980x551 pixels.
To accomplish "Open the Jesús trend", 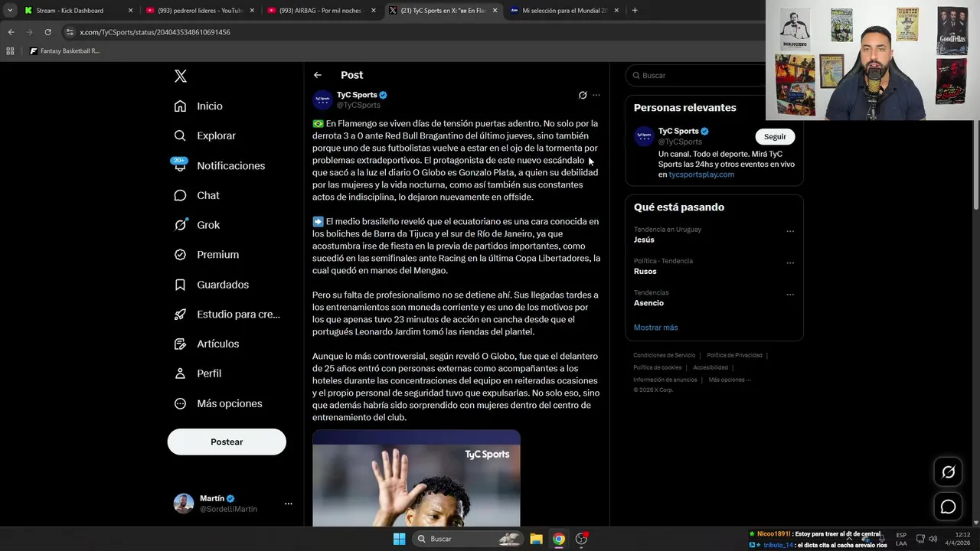I will [x=644, y=240].
